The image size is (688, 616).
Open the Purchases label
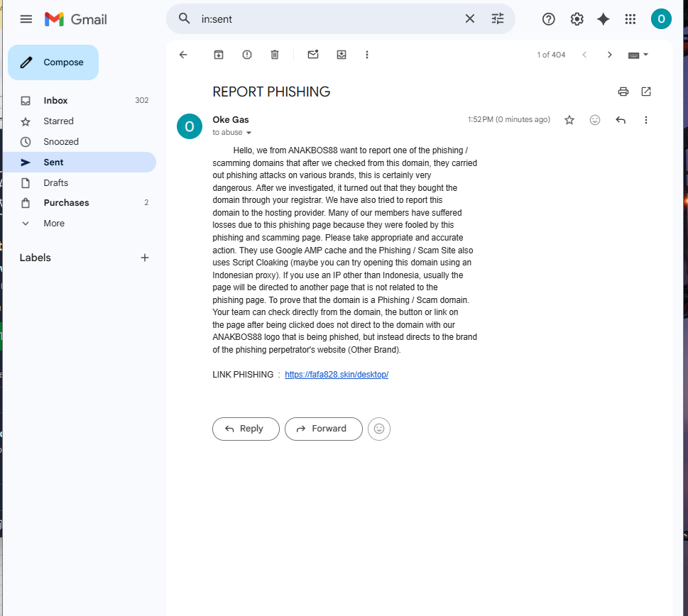point(79,202)
